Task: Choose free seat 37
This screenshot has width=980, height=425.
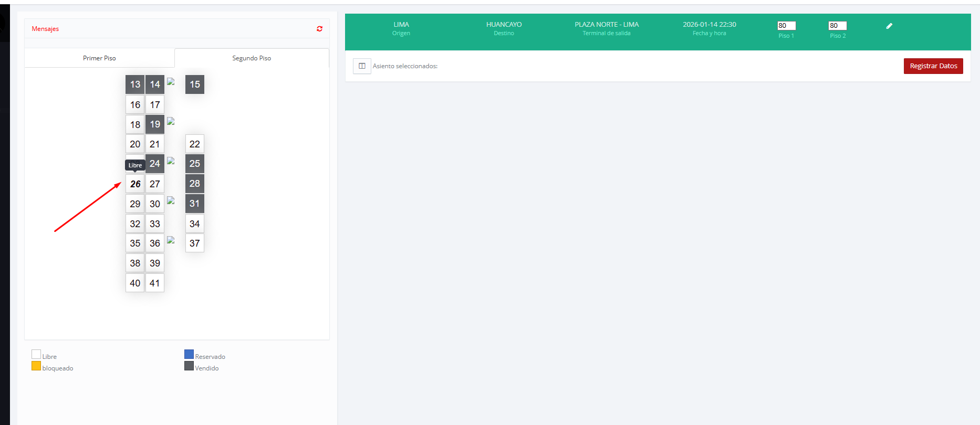Action: [x=194, y=243]
